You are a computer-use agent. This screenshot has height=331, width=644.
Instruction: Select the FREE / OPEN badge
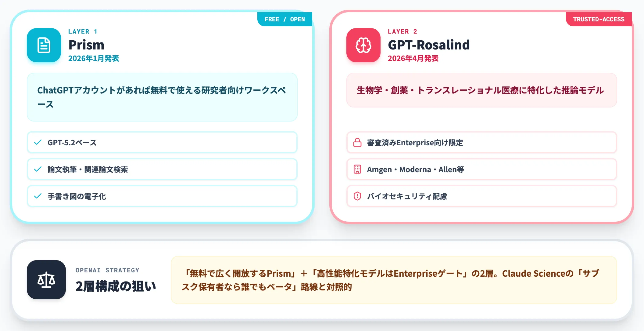[x=285, y=19]
